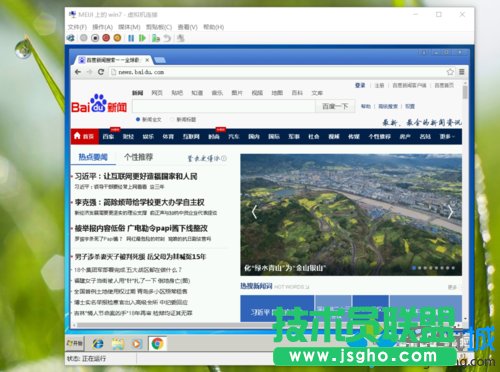The image size is (500, 372).
Task: Open Windows Media Player from VM taskbar
Action: [x=137, y=344]
